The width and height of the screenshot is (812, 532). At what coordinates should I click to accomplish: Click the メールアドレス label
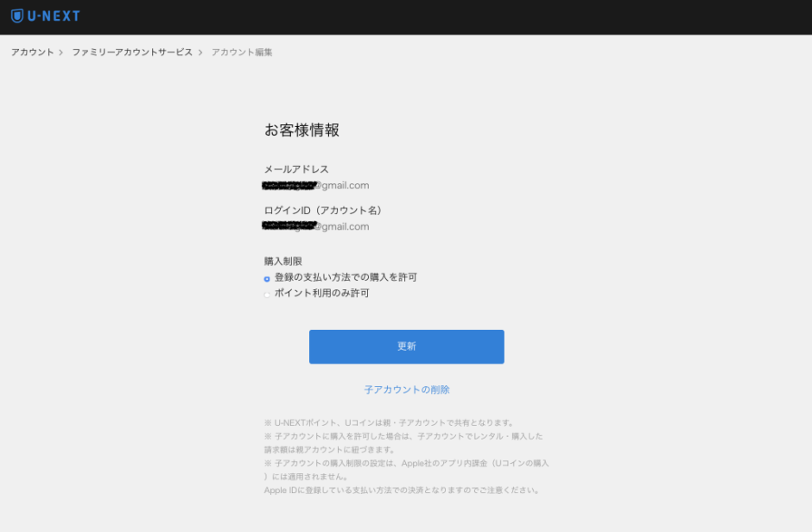tap(296, 169)
